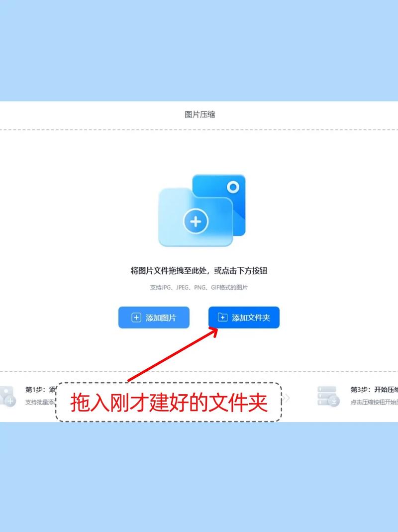Image resolution: width=398 pixels, height=532 pixels.
Task: Click the 支持JPG、JPEG、PNG、GIF格式的图片 hint text
Action: (x=199, y=287)
